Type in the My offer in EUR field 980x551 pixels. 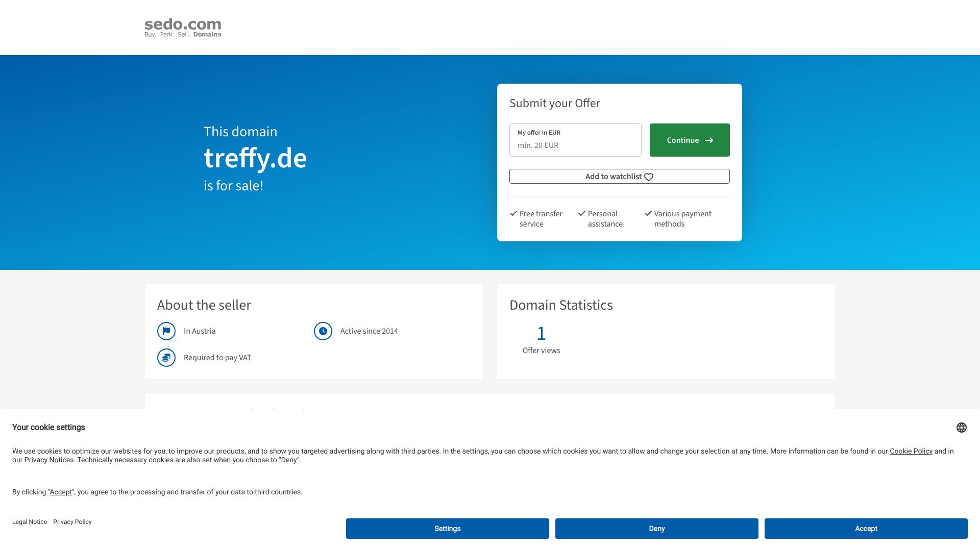pyautogui.click(x=575, y=145)
